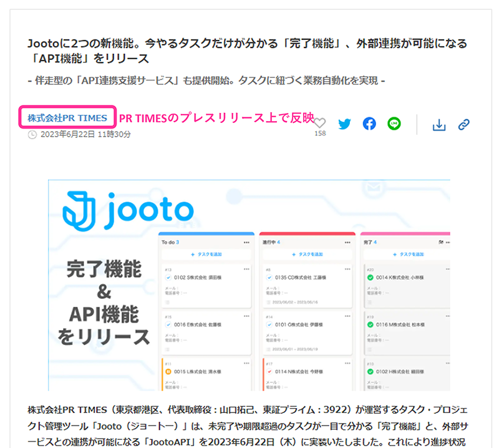Share the release on Facebook
The height and width of the screenshot is (448, 499).
coord(369,124)
